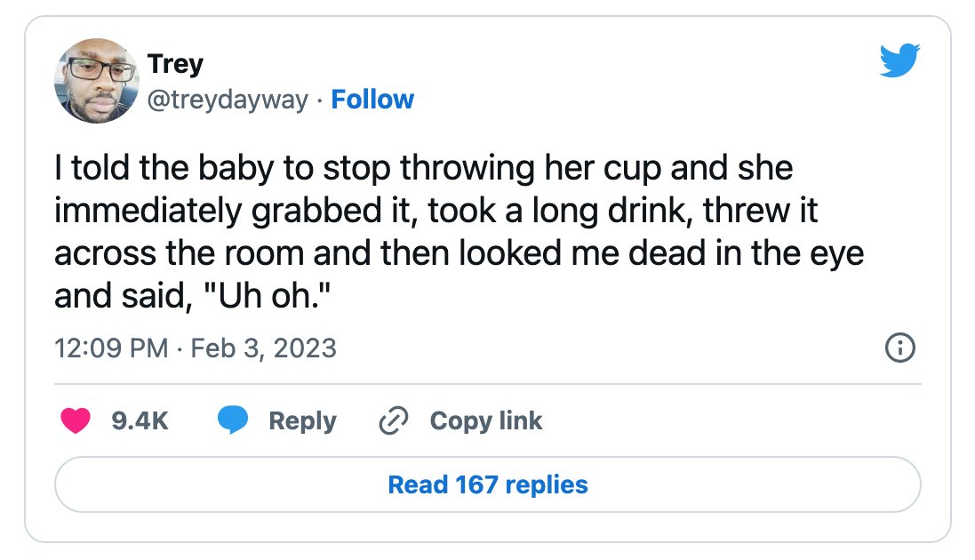Click tweet line "immediately grabbed it, took a long drink"
The height and width of the screenshot is (560, 975).
pyautogui.click(x=436, y=211)
